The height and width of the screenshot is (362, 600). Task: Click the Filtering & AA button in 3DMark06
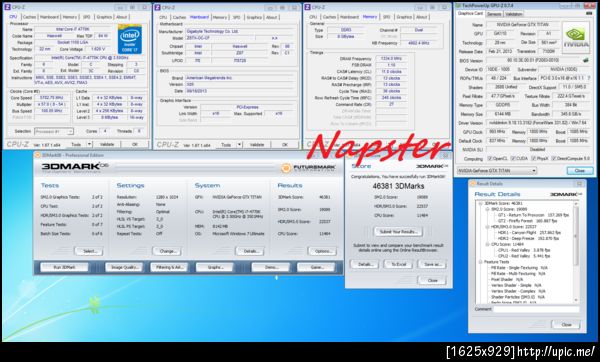[x=169, y=267]
